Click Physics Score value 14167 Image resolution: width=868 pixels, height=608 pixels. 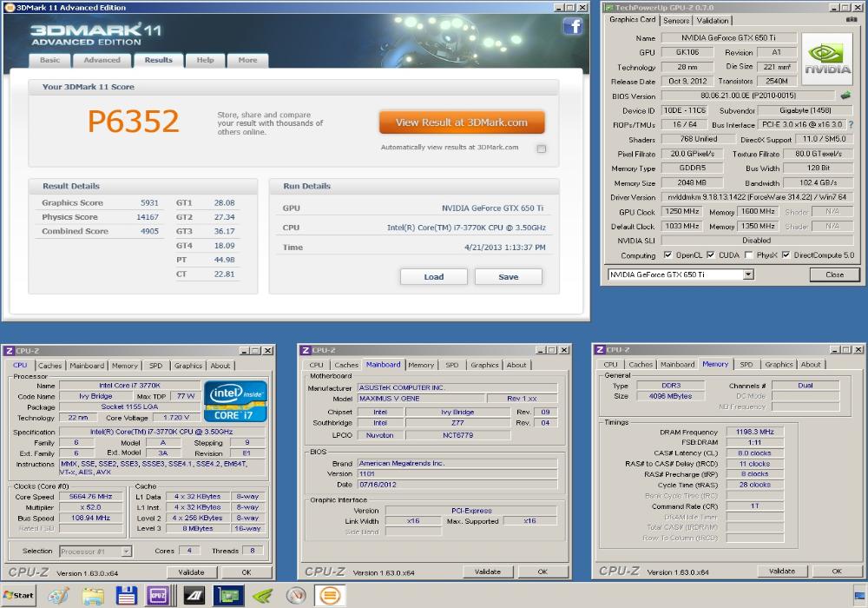pos(148,217)
